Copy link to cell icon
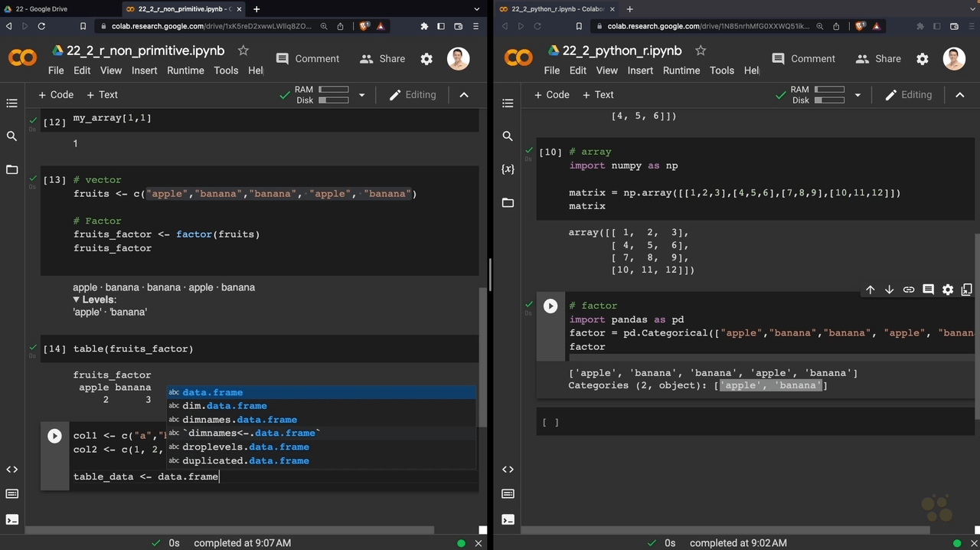This screenshot has width=980, height=550. 909,290
